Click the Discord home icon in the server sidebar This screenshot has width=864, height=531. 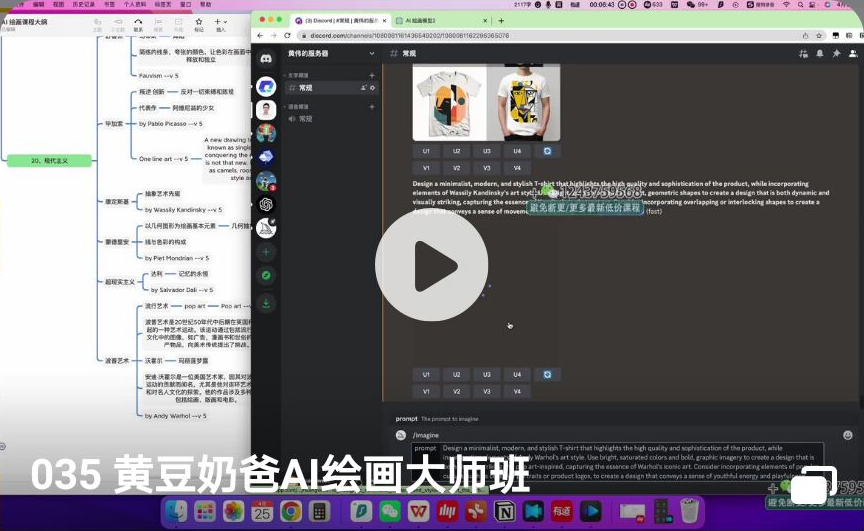pyautogui.click(x=266, y=59)
